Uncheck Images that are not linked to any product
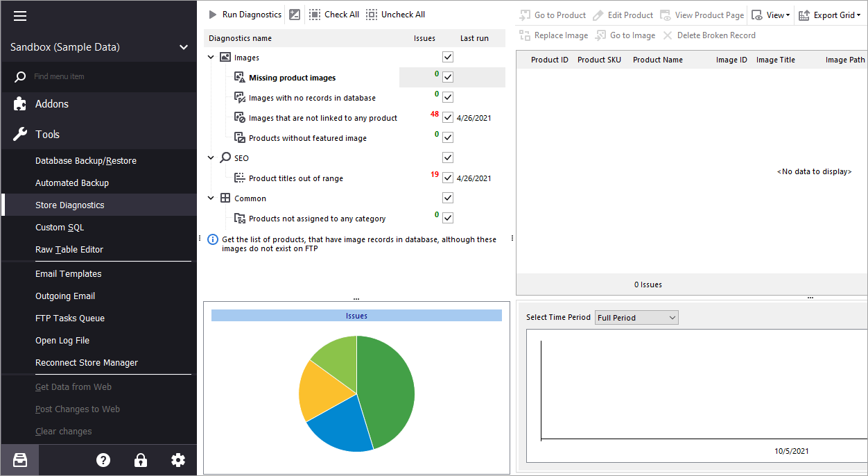Image resolution: width=868 pixels, height=476 pixels. click(447, 117)
